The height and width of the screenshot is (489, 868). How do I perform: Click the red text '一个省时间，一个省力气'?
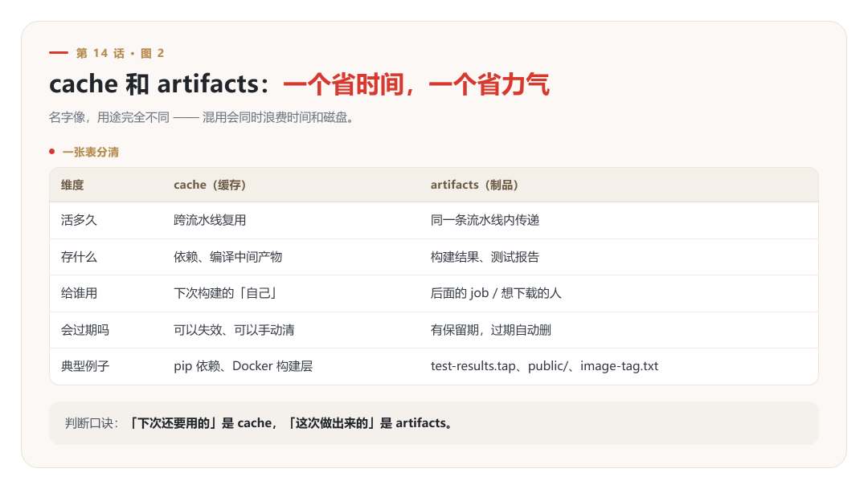pos(416,84)
